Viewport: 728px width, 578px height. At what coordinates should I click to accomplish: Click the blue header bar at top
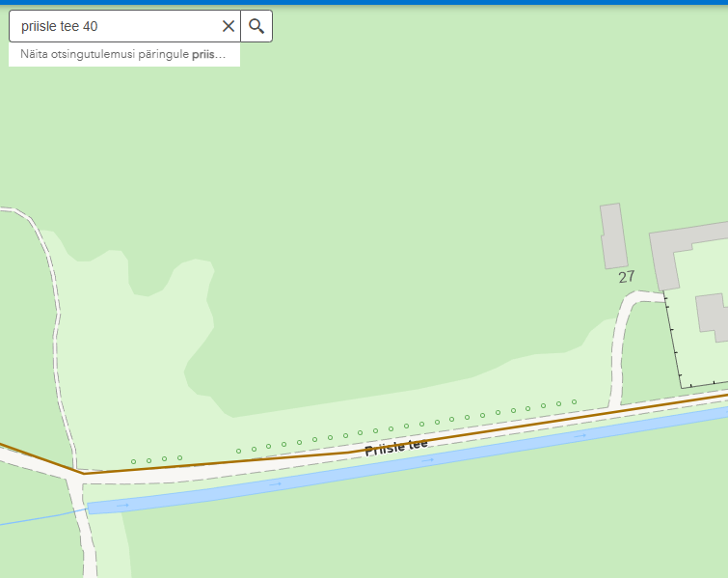364,2
